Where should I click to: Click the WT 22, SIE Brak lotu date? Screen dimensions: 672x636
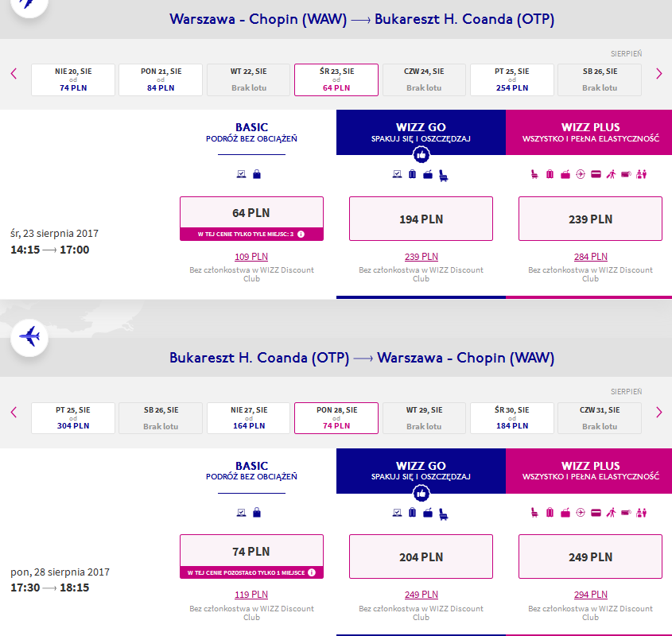249,79
